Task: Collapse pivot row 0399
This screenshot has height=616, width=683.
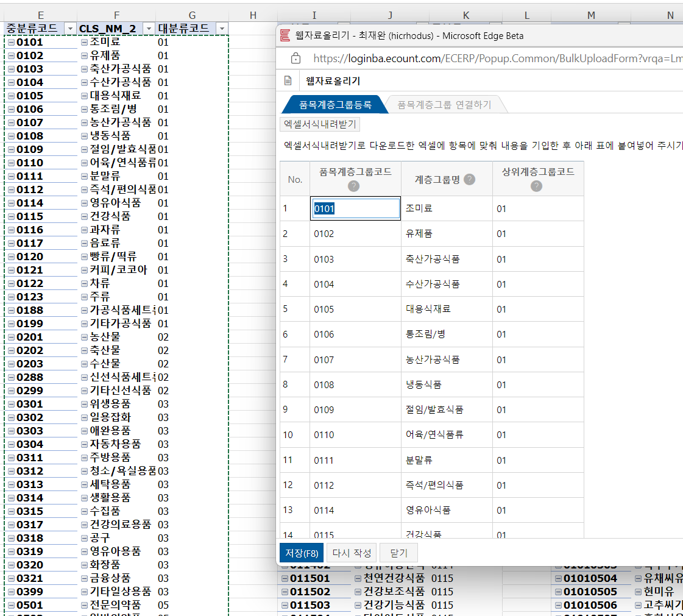Action: 12,592
